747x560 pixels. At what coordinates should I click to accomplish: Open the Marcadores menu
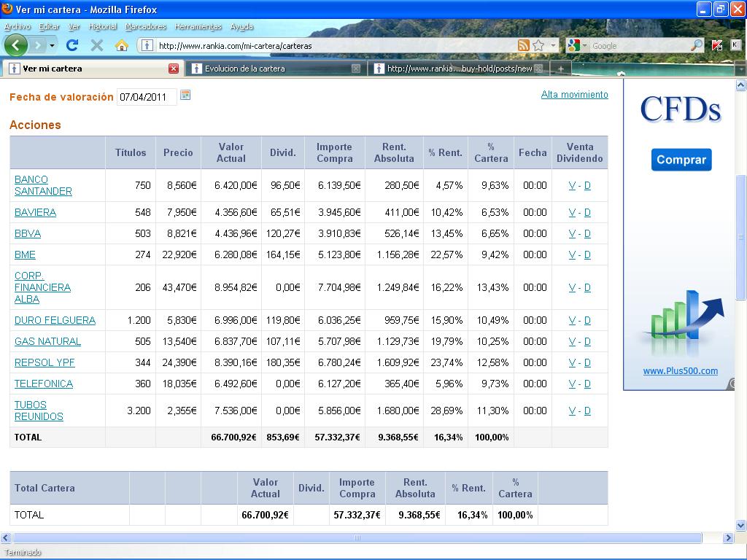point(145,27)
